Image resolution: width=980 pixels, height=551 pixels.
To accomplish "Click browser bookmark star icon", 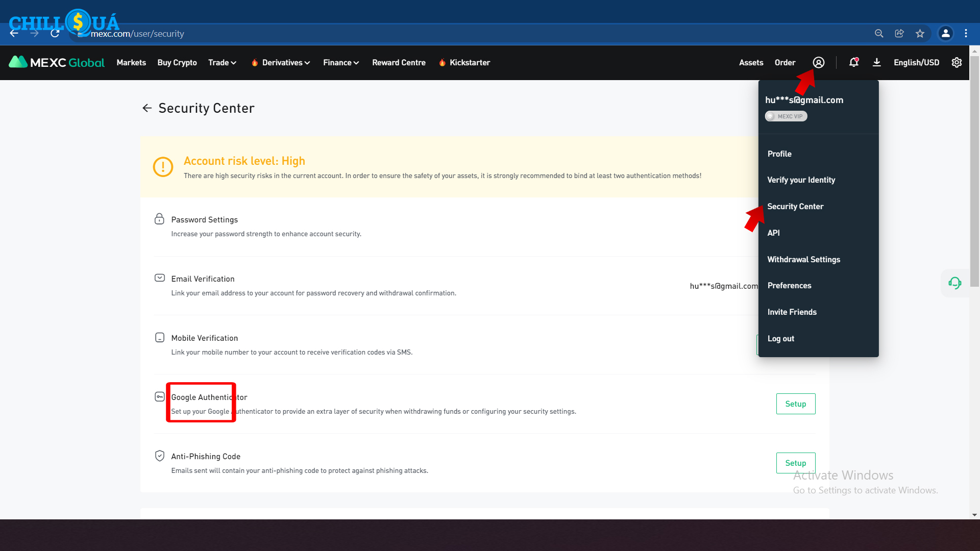I will click(920, 34).
